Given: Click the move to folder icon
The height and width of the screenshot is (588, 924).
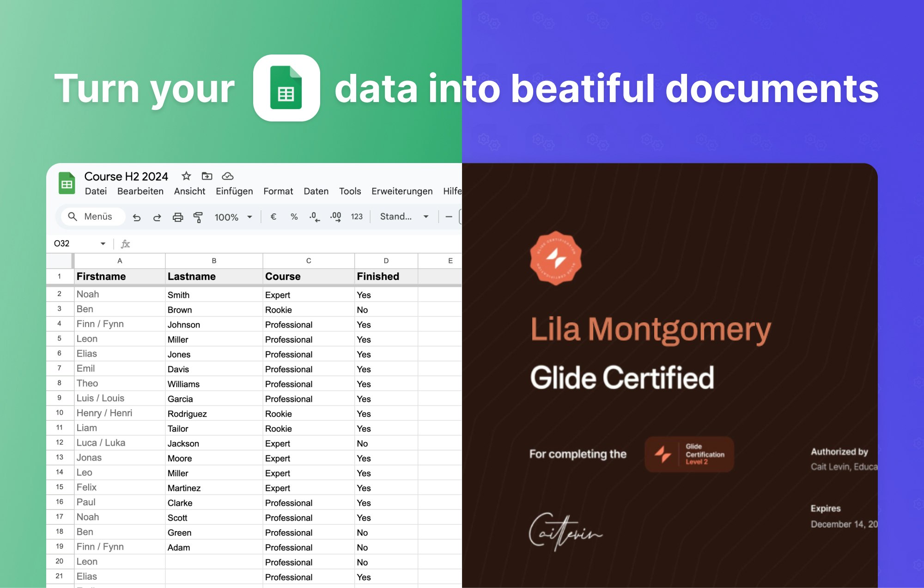Looking at the screenshot, I should 207,176.
